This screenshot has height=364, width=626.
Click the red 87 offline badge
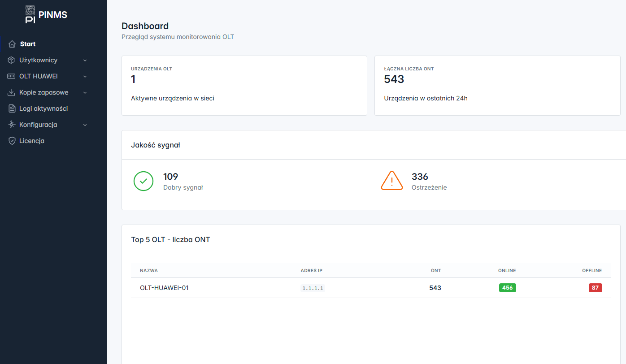coord(595,288)
